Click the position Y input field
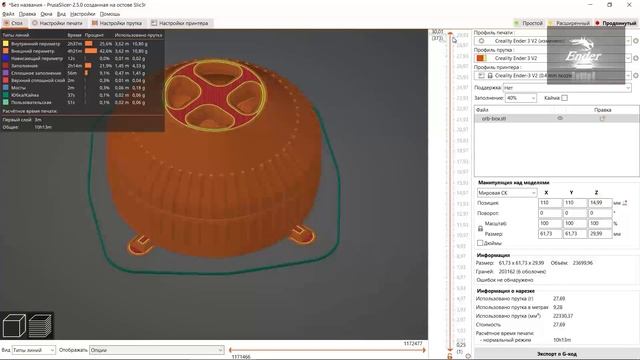 pos(575,202)
